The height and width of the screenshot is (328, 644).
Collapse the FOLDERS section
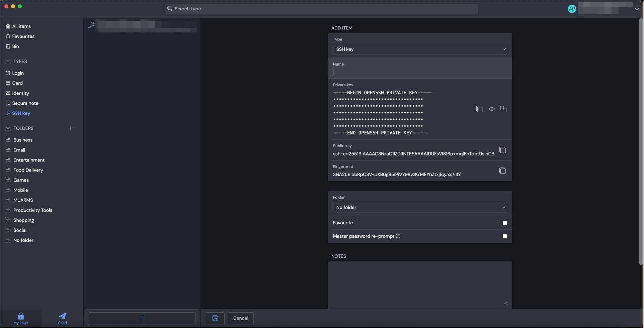click(8, 128)
